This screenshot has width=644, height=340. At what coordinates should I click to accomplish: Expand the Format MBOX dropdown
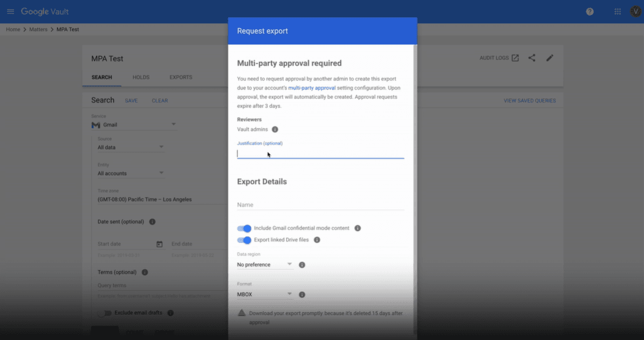(265, 295)
